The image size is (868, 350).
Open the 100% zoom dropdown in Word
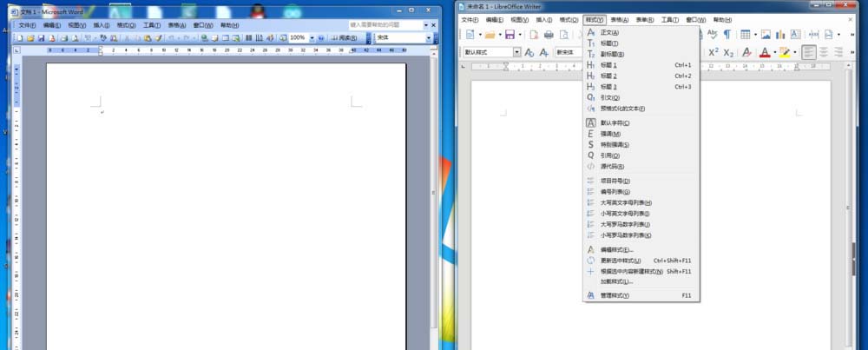[x=311, y=38]
